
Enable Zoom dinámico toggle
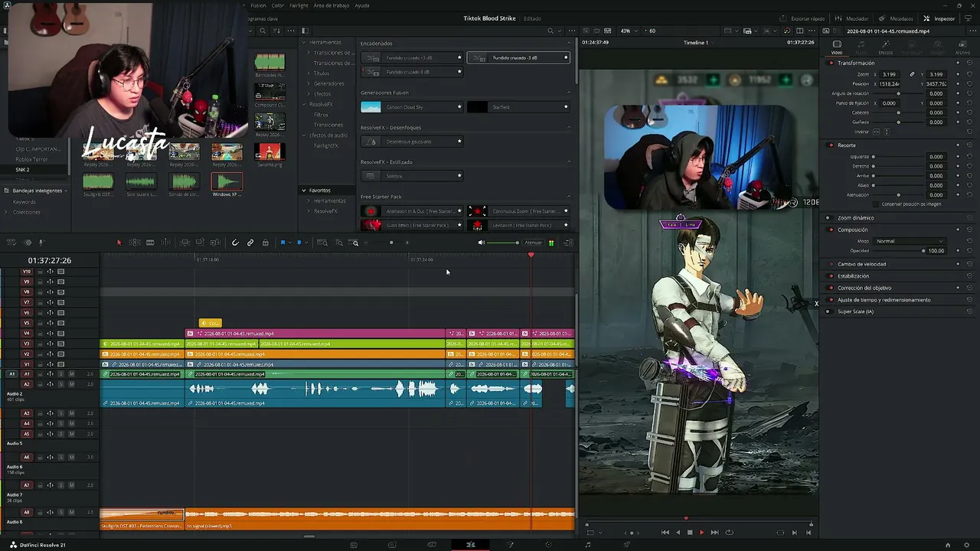(x=828, y=217)
